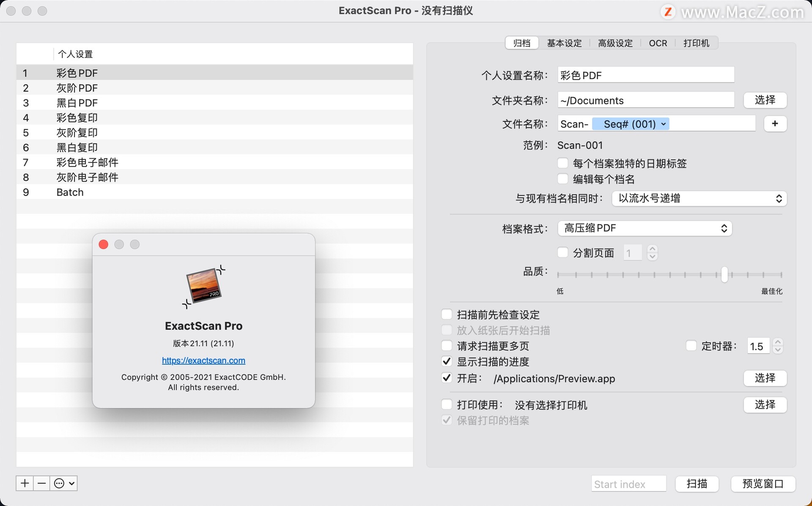Click the 品质 quality slider handle
This screenshot has height=506, width=812.
[x=724, y=274]
